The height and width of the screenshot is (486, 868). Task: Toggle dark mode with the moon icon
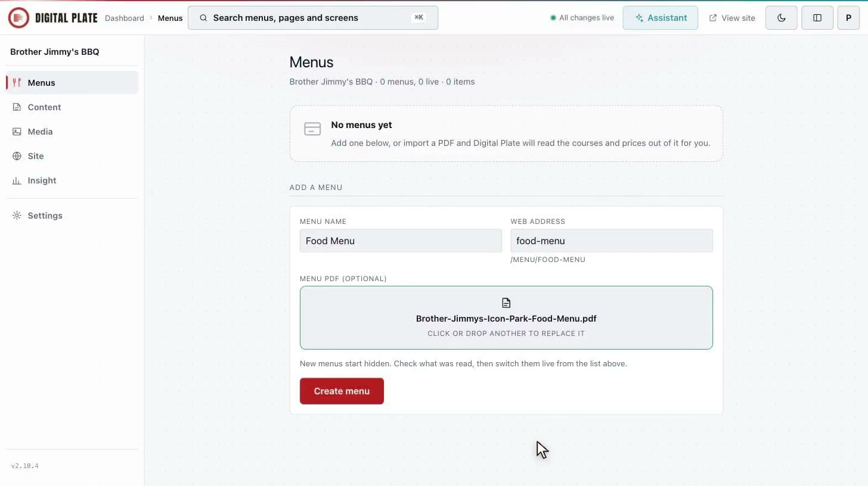coord(782,18)
